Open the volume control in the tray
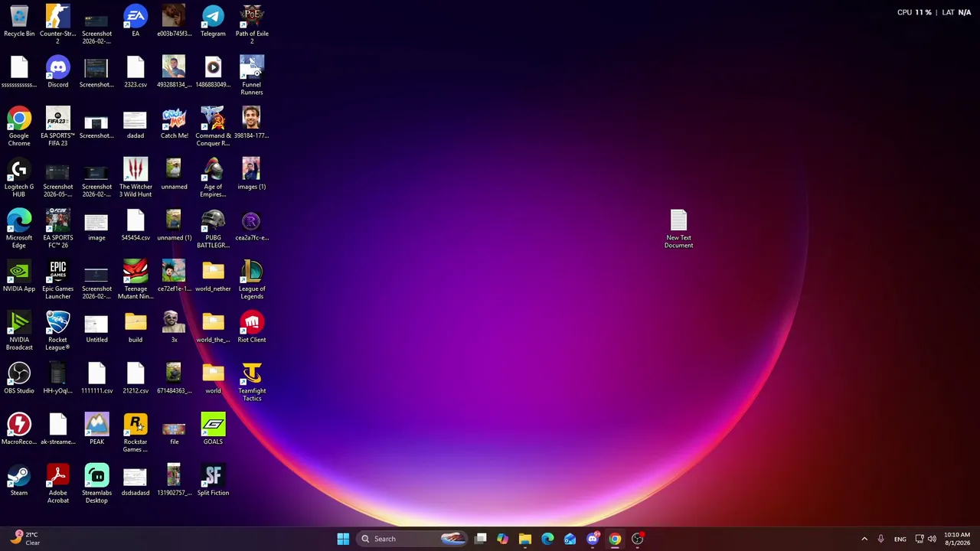The width and height of the screenshot is (980, 551). tap(932, 539)
